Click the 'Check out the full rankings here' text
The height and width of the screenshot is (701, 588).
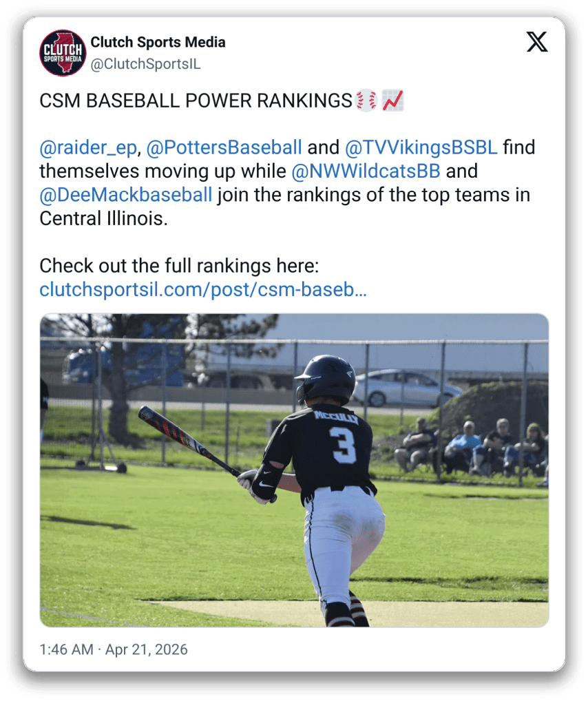[x=179, y=266]
